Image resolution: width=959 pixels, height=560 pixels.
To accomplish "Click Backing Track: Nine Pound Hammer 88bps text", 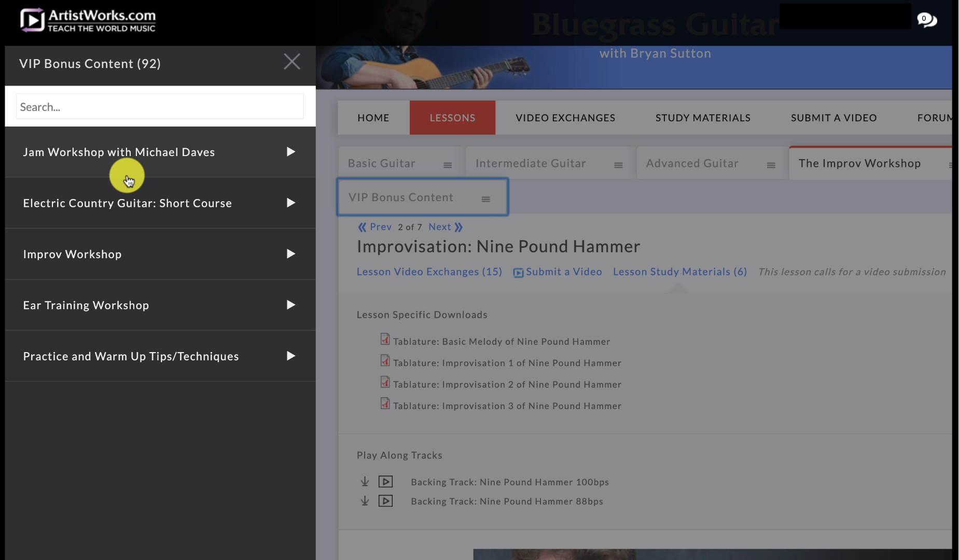I will 507,501.
